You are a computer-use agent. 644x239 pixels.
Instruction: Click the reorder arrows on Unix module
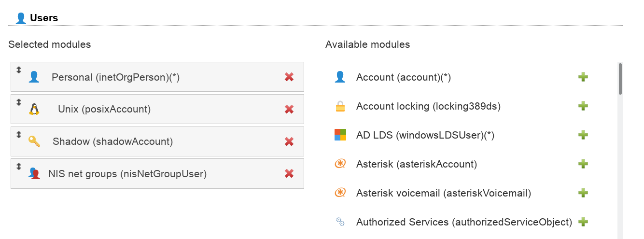[19, 102]
